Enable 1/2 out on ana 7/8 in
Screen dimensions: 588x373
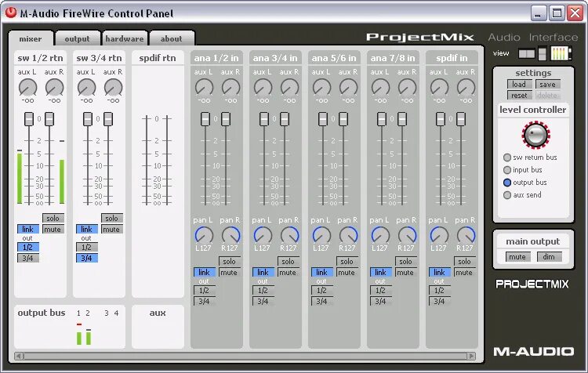tap(380, 290)
